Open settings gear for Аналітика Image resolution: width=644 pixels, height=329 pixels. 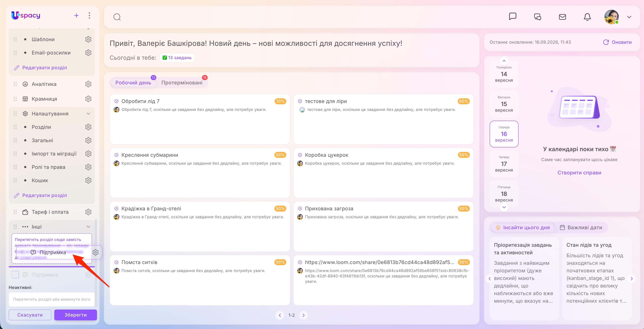(88, 84)
